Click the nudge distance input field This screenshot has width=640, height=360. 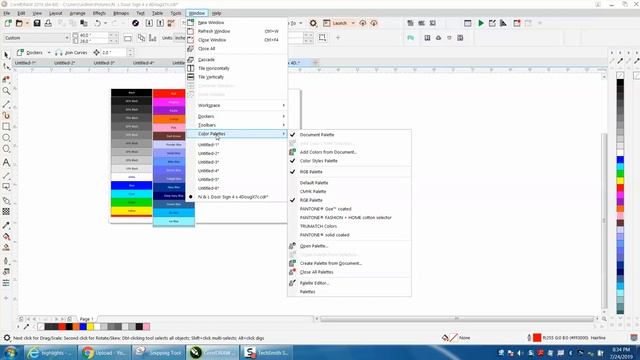coord(113,53)
